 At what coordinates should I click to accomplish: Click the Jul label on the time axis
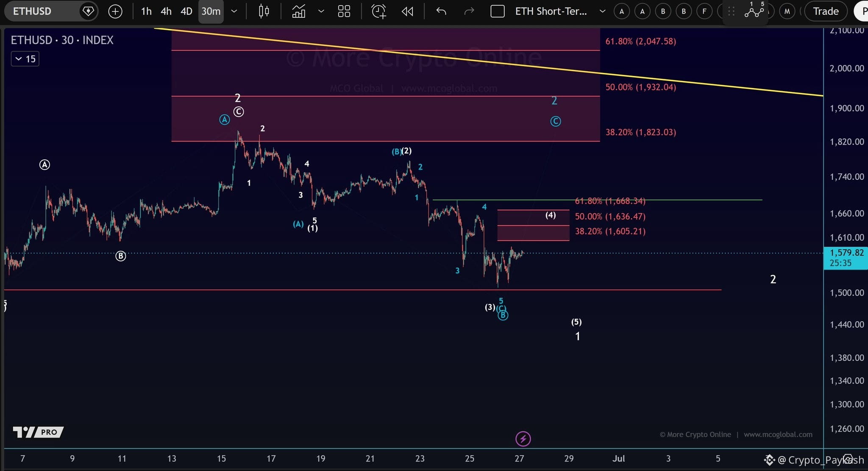pos(618,458)
